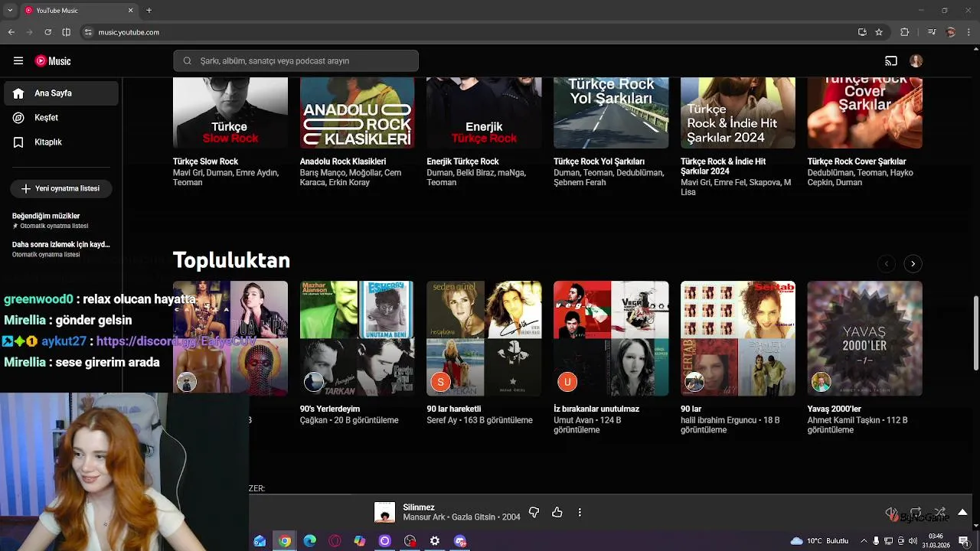Open weather widget 10°C Bulutlu
Screen dimensions: 980x551
819,541
